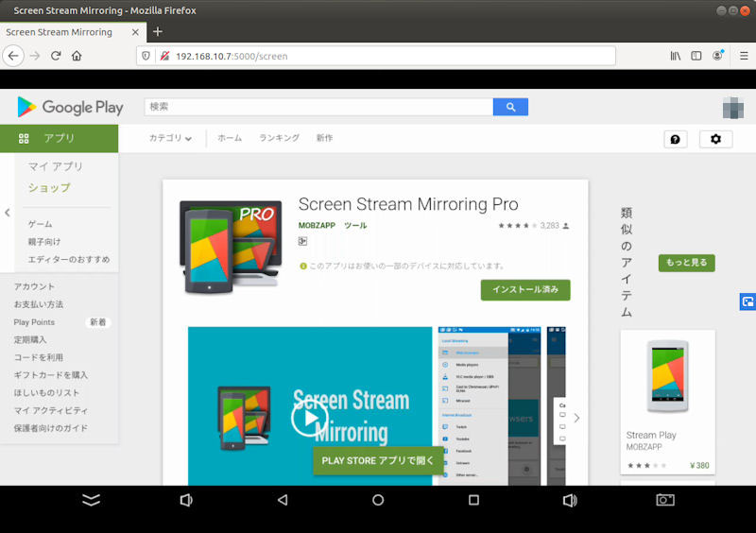Open 保護者向けのガイド link
The width and height of the screenshot is (756, 533).
51,428
